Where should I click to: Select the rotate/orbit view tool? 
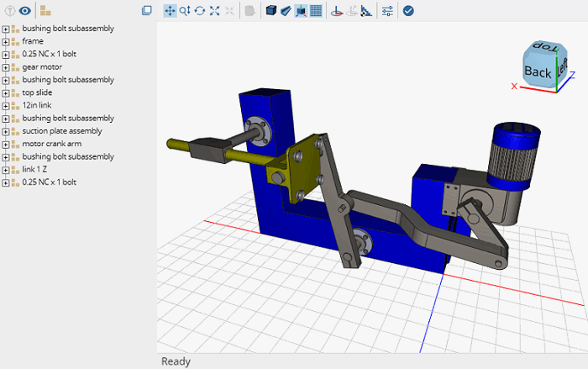(x=199, y=11)
